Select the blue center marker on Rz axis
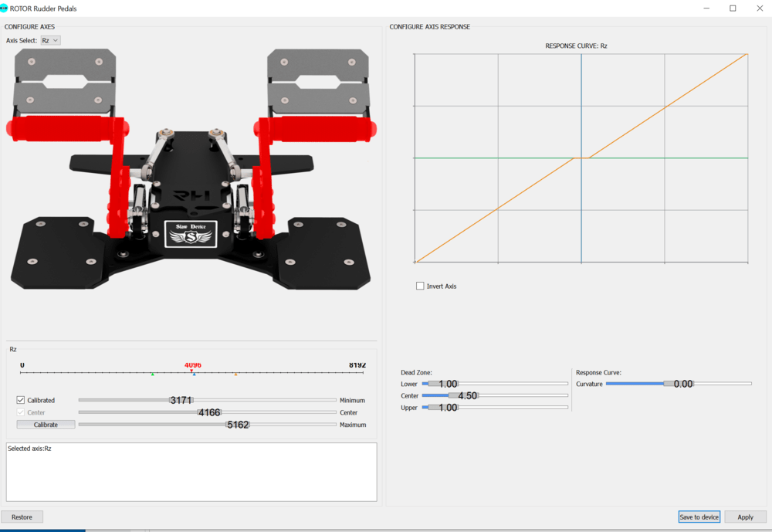 tap(195, 374)
